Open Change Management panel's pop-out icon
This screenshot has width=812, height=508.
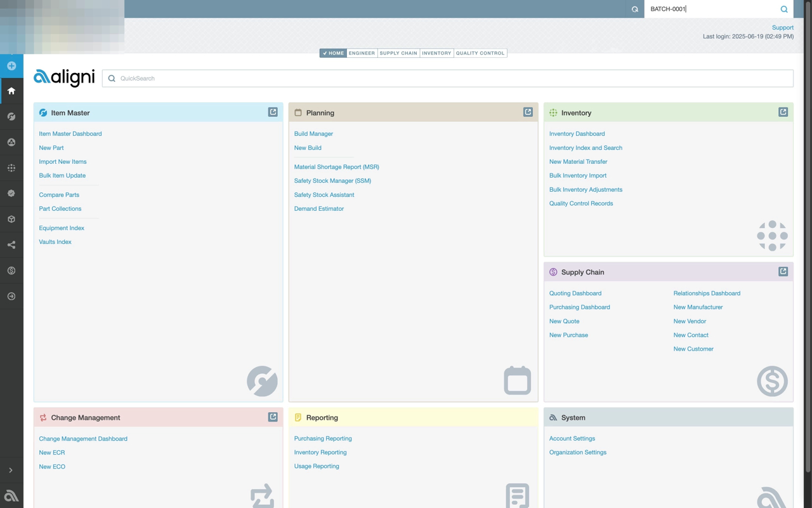273,417
